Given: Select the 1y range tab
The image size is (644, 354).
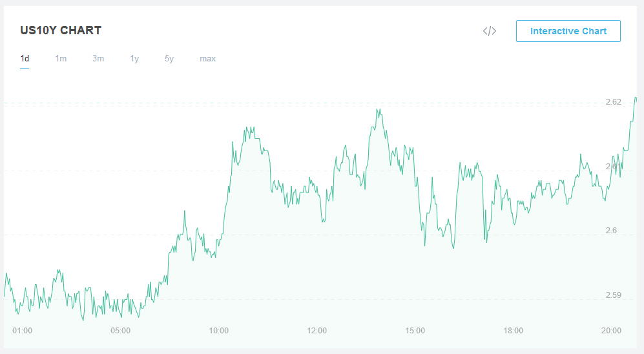Looking at the screenshot, I should coord(134,59).
